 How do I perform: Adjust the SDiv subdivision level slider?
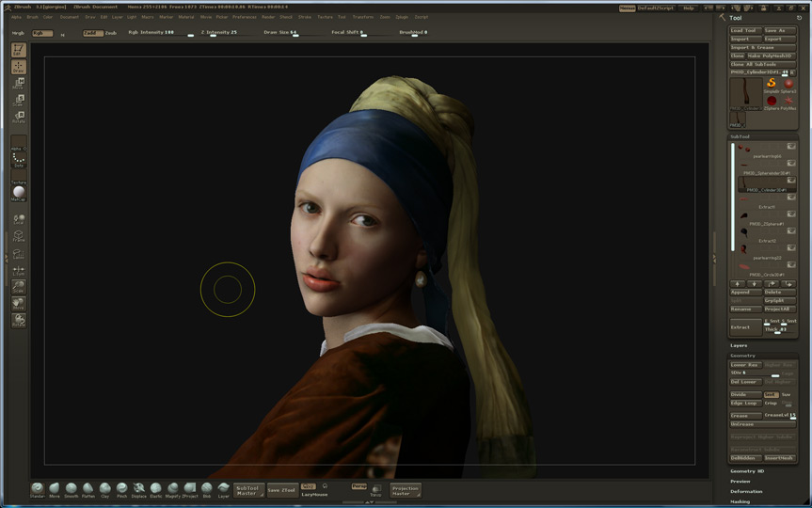pos(755,373)
